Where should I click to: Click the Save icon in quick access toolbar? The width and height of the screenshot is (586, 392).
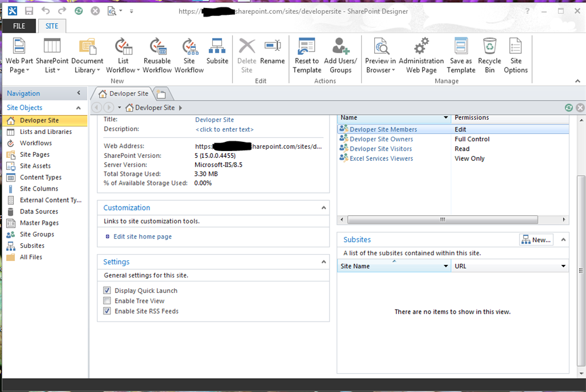point(29,11)
